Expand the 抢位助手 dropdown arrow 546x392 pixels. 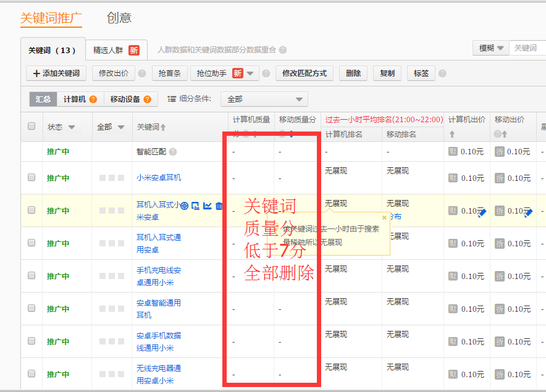click(x=250, y=73)
